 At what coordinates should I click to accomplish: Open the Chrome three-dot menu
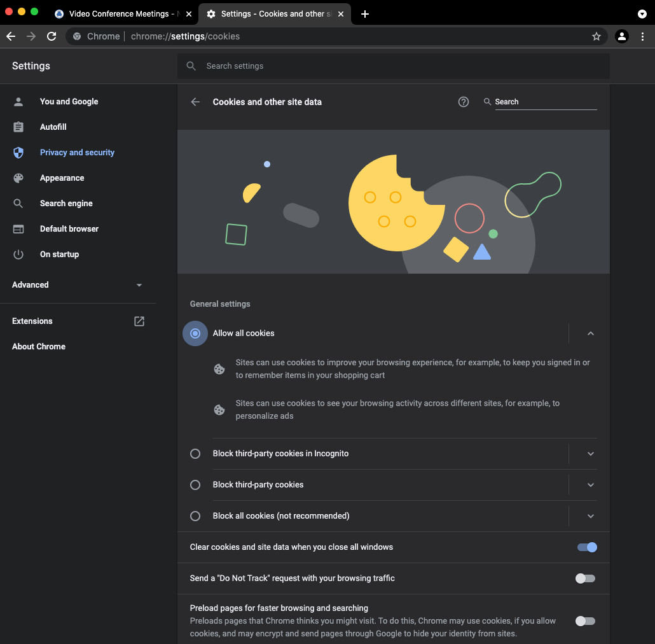[642, 36]
